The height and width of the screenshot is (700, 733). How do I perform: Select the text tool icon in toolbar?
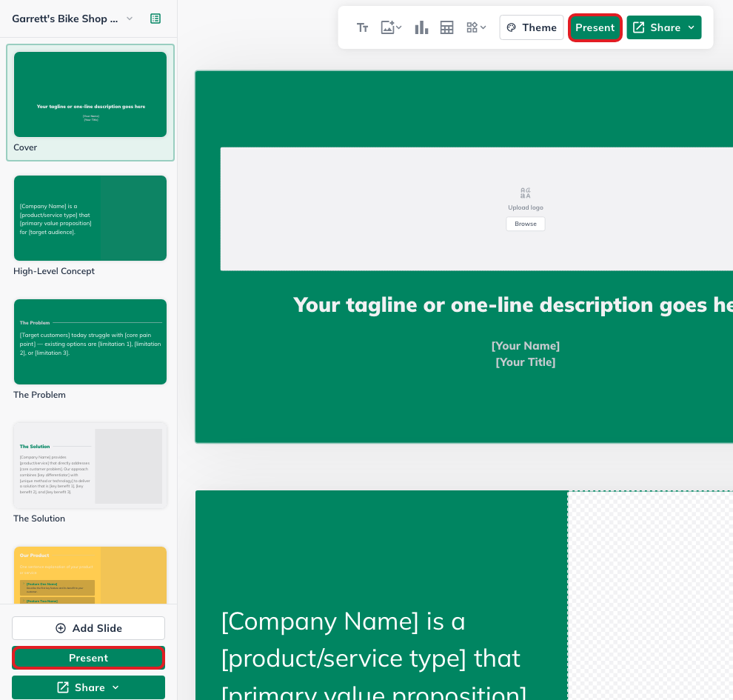tap(362, 27)
